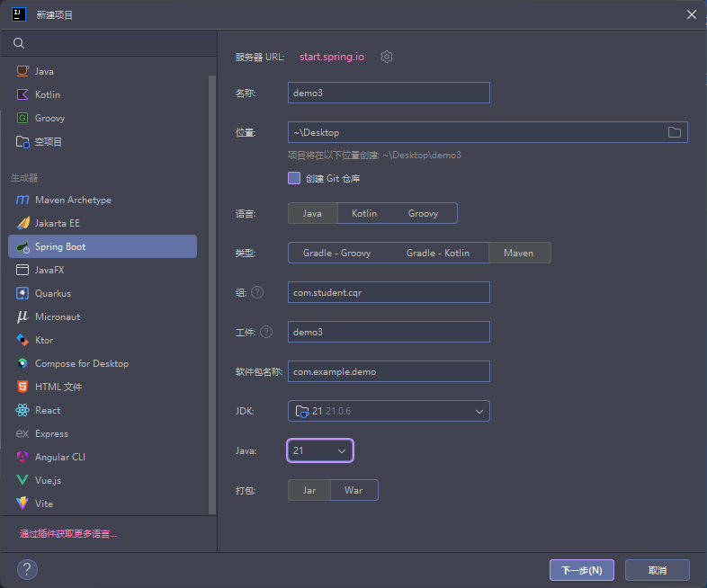
Task: Select Jar packaging
Action: [309, 490]
